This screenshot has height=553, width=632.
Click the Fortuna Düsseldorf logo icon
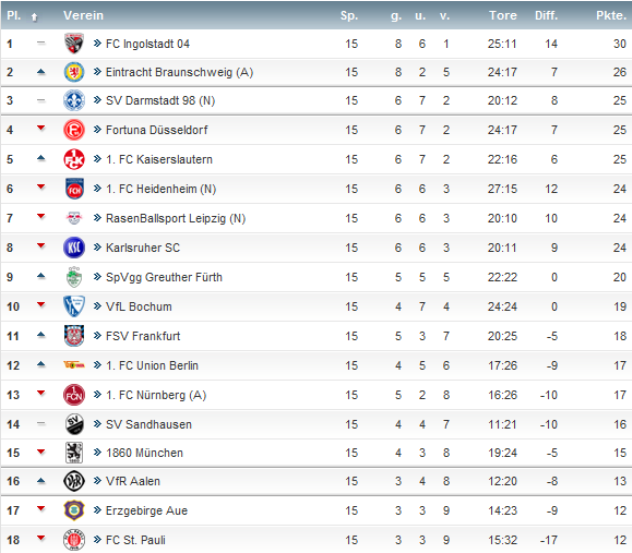click(73, 130)
